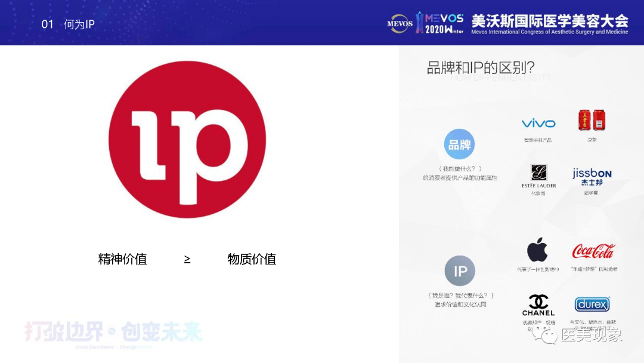Click the ≥ symbol between the values
This screenshot has height=363, width=644.
[x=187, y=259]
